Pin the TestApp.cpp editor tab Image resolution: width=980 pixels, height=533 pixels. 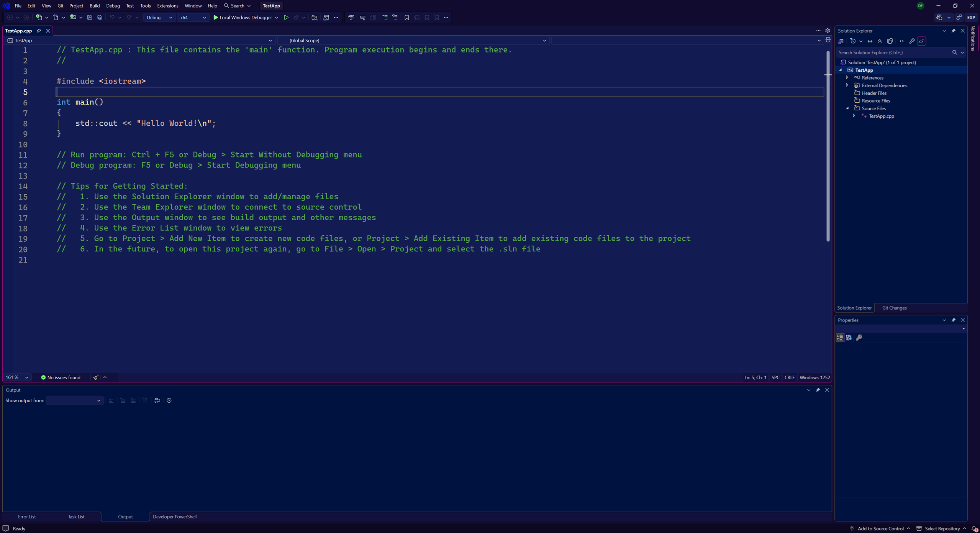tap(39, 31)
